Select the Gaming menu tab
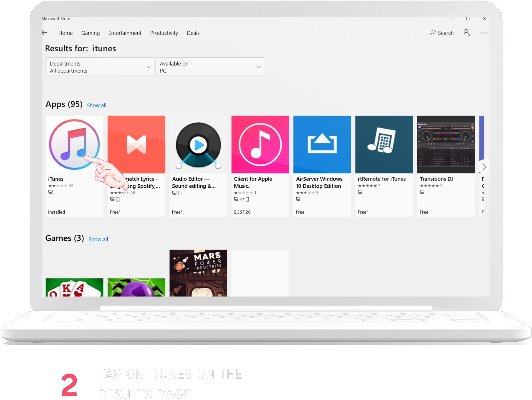 [90, 33]
